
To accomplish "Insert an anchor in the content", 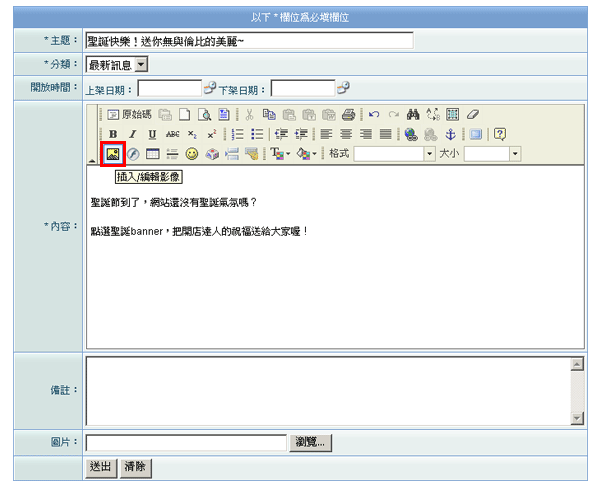I will [x=450, y=134].
